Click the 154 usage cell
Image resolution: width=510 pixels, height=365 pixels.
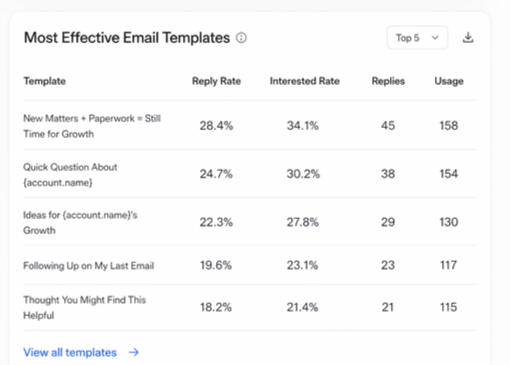pos(449,174)
